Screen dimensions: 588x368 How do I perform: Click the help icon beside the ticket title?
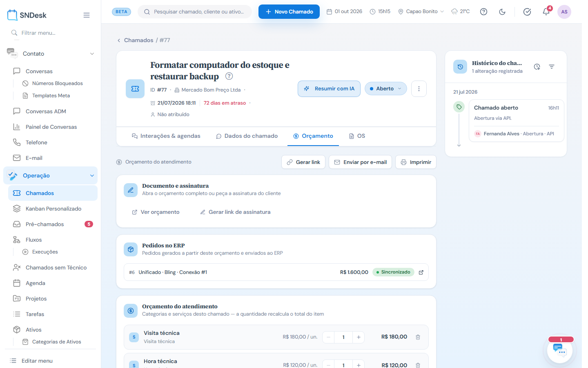(229, 76)
